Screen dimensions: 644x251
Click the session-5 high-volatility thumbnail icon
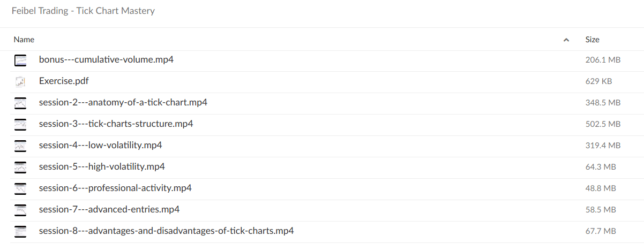(20, 167)
